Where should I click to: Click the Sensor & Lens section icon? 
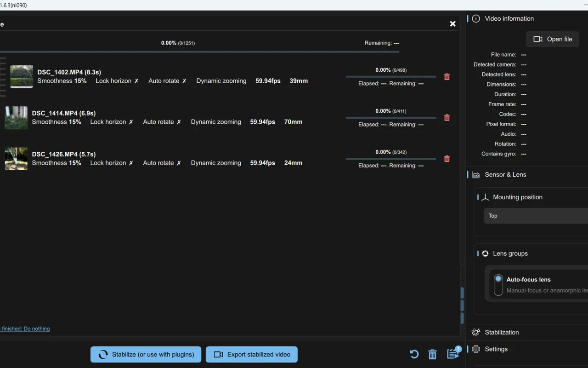pos(476,175)
